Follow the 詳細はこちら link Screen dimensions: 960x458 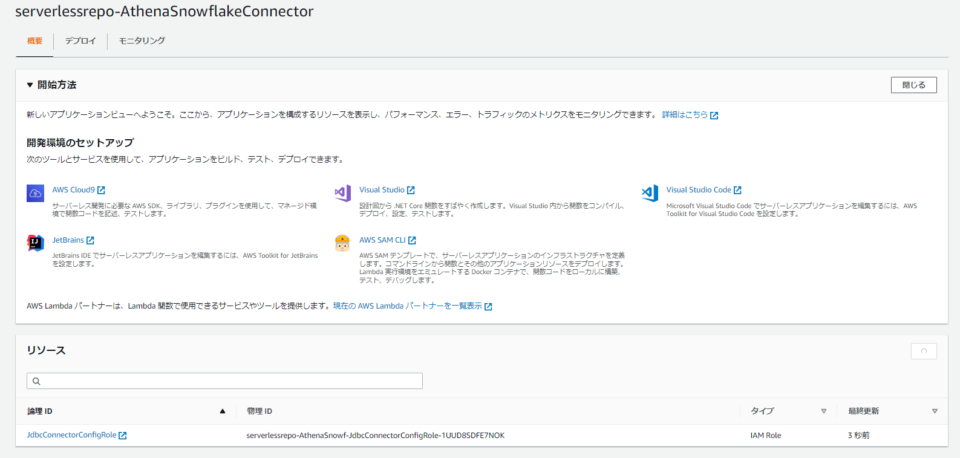point(685,115)
